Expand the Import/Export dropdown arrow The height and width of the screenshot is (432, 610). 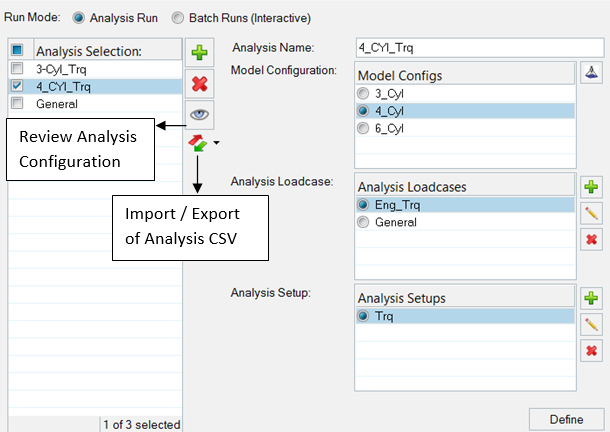(x=216, y=144)
